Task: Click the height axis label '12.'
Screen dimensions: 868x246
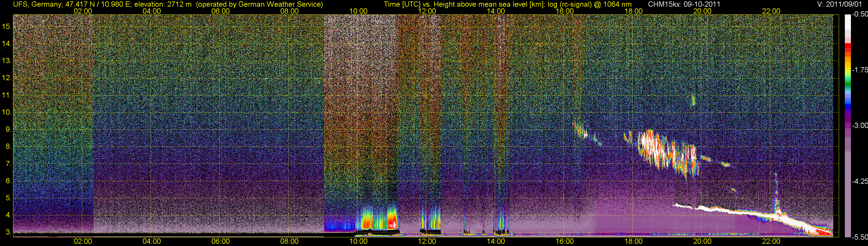Action: click(x=7, y=78)
